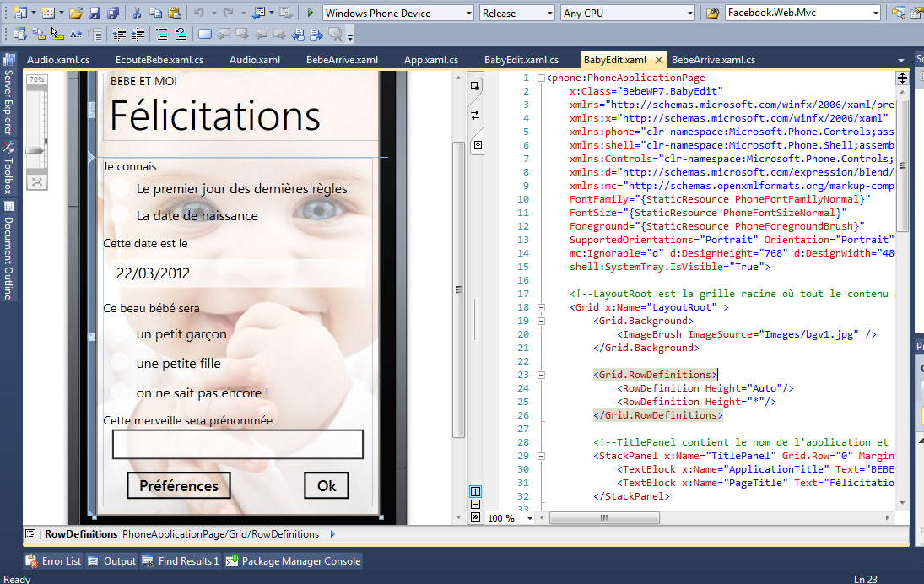Screen dimensions: 924x584
Task: Select the 'un petit garçon' radio option
Action: coord(121,334)
